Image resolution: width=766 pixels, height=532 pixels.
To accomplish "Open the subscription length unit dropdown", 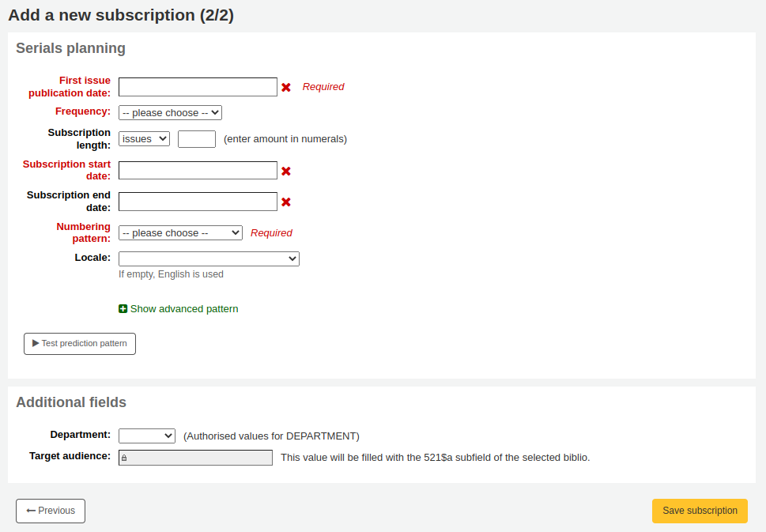I will pos(144,139).
